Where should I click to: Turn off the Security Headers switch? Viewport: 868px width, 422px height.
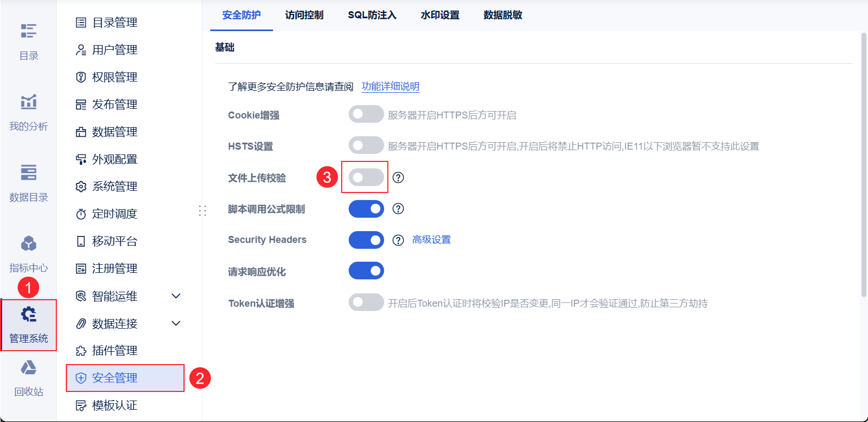[x=366, y=240]
